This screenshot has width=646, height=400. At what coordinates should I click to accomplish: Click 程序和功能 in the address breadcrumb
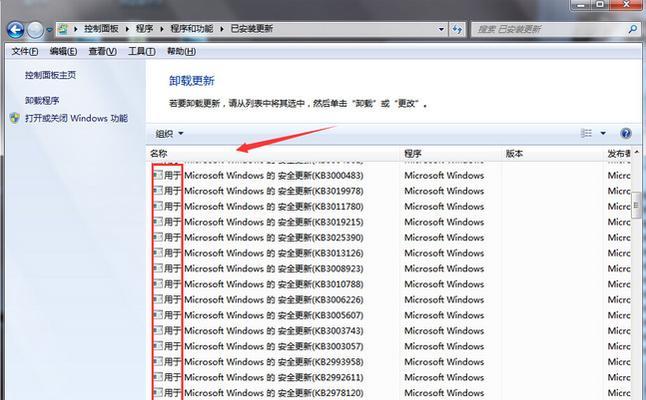tap(192, 29)
